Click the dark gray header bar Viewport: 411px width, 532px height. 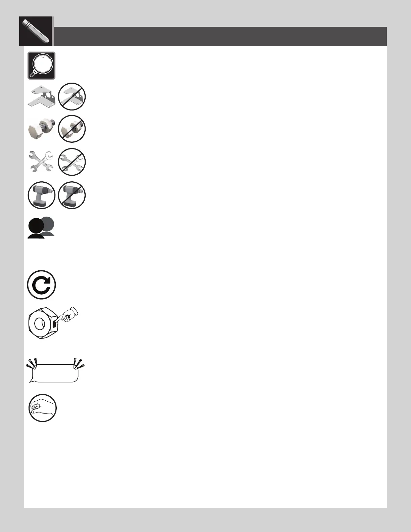220,36
